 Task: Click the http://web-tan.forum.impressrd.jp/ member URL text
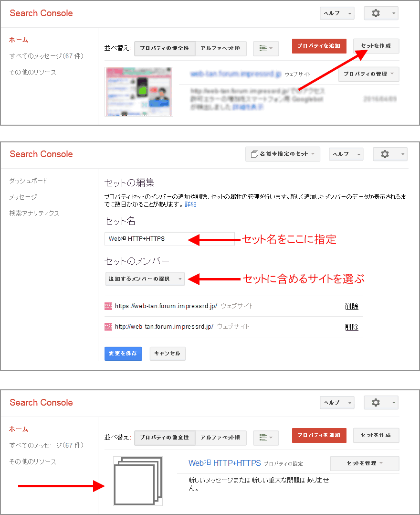click(x=164, y=327)
